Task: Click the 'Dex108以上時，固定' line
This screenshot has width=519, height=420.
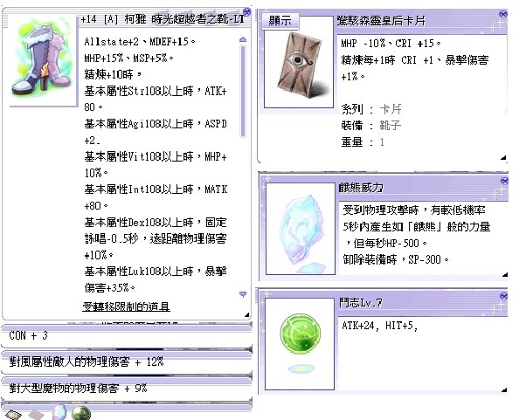Action: pos(156,223)
